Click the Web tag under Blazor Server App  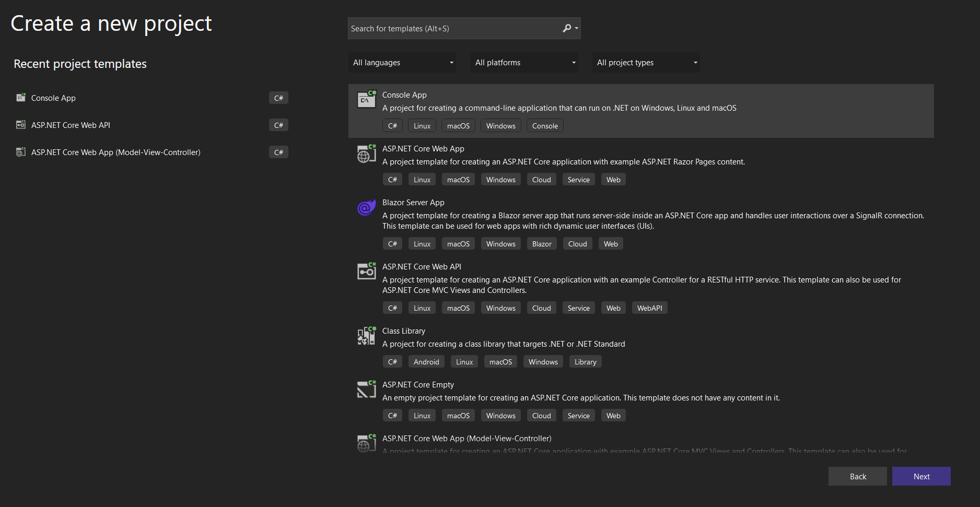(611, 244)
